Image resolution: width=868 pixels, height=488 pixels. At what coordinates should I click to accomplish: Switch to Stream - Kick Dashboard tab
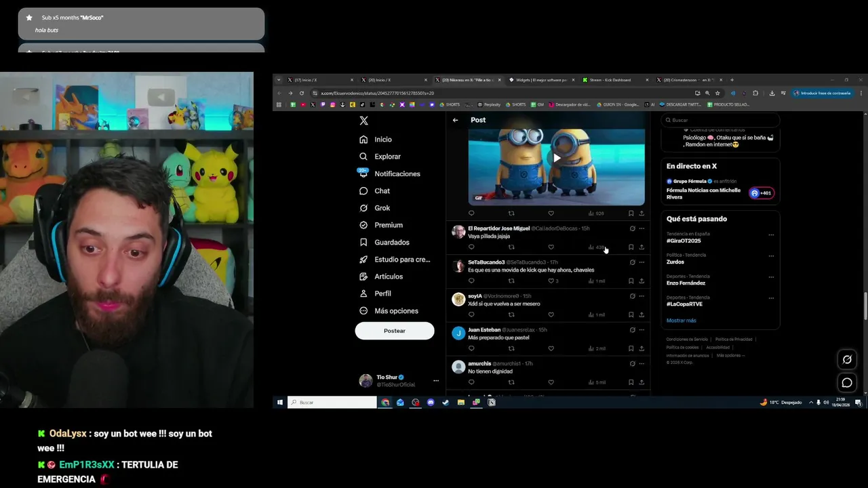610,80
